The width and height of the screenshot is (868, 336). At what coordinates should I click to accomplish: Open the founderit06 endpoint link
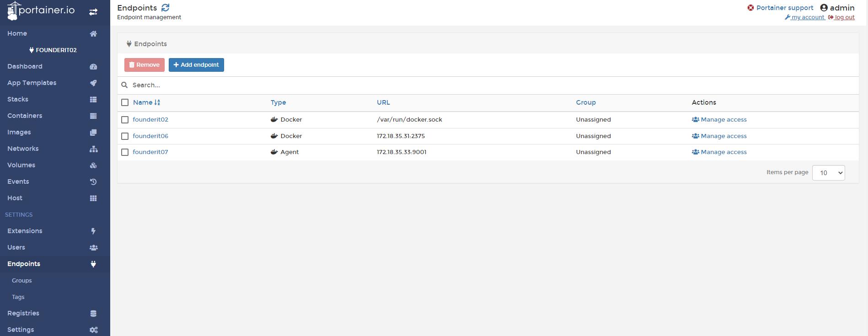click(150, 136)
